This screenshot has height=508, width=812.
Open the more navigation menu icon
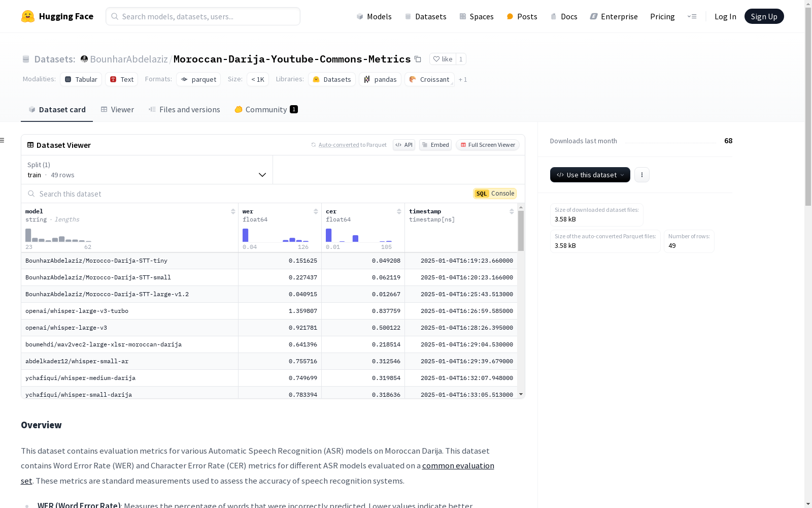pyautogui.click(x=692, y=16)
